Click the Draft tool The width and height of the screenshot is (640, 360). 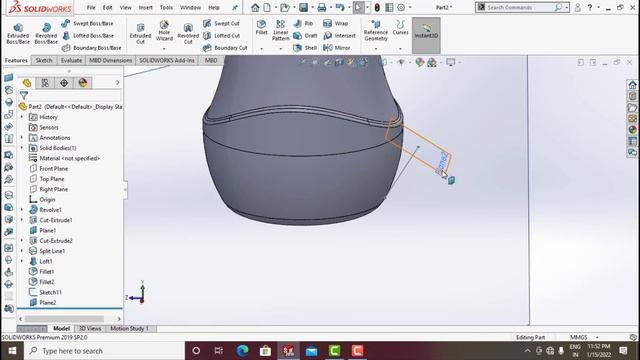click(305, 36)
